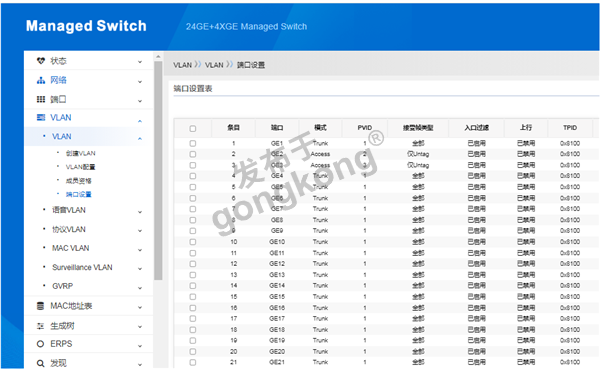Click the first VLAN breadcrumb link

183,65
